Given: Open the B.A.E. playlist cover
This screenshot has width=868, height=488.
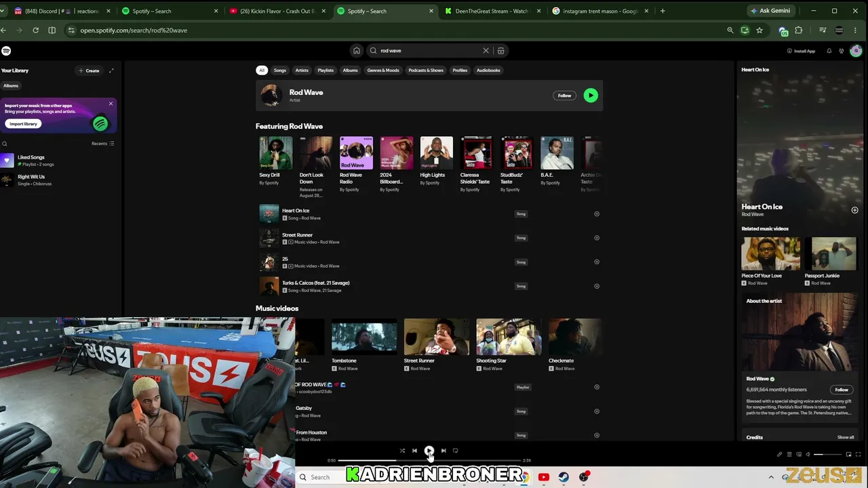Looking at the screenshot, I should (x=557, y=153).
